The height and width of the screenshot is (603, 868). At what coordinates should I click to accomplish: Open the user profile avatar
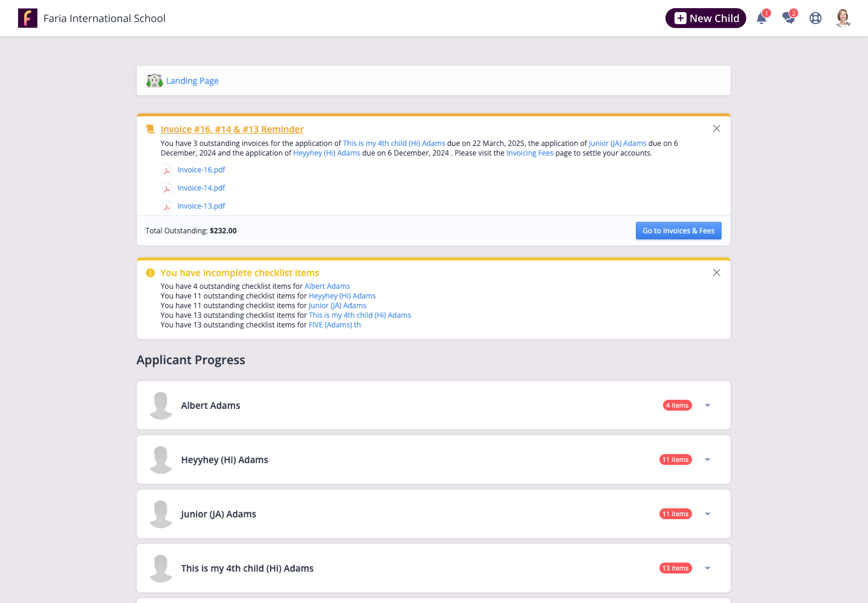(843, 18)
